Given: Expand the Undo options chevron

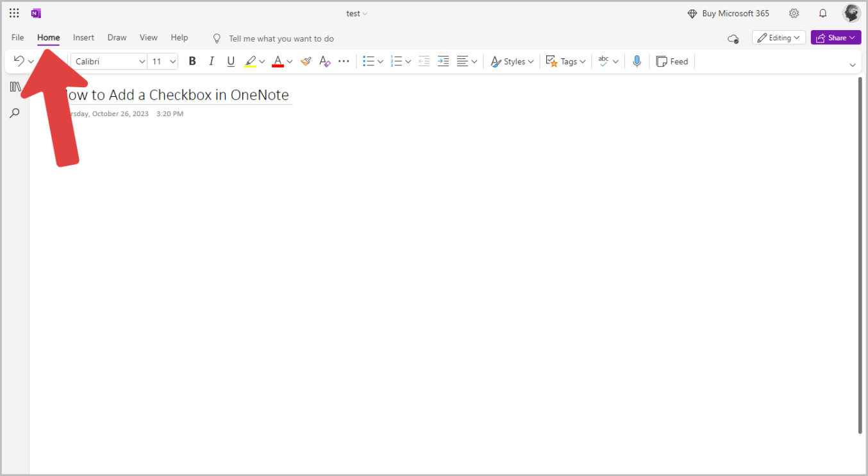Looking at the screenshot, I should click(x=31, y=62).
